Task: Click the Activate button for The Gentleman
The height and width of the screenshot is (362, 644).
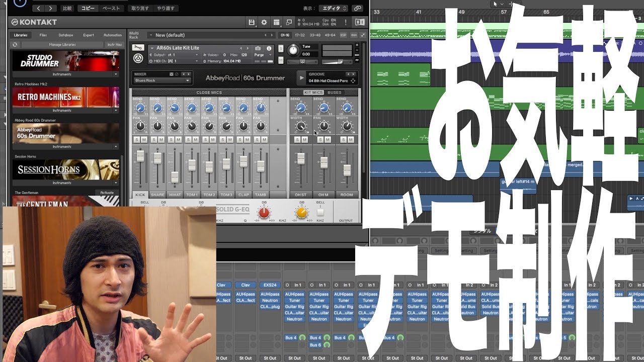Action: 107,193
